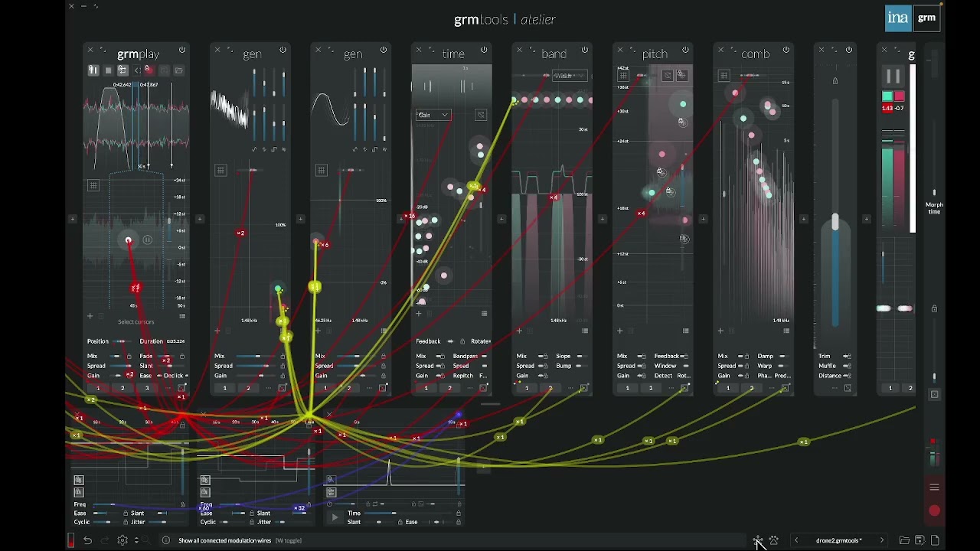980x551 pixels.
Task: Add cursor with plus icon in grmplay
Action: coord(90,315)
